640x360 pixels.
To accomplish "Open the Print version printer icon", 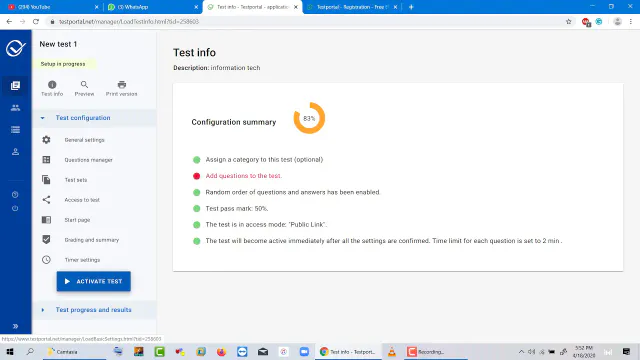I will coord(122,84).
